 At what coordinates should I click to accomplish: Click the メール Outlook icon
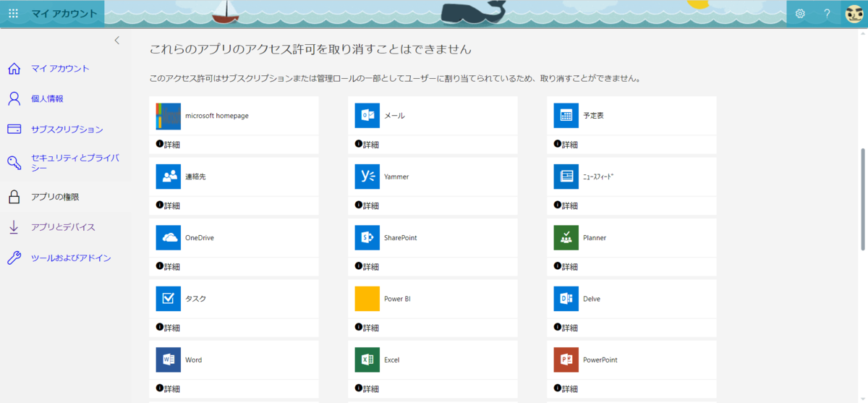coord(367,116)
